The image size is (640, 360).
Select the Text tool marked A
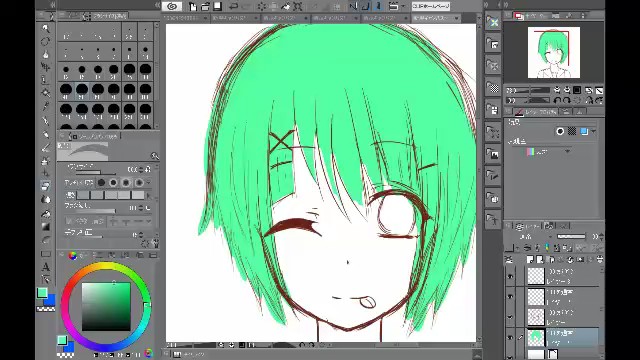pyautogui.click(x=46, y=267)
